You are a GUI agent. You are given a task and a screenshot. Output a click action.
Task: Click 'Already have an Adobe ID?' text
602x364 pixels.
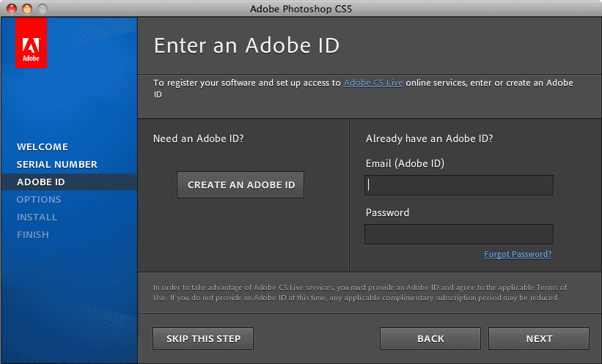tap(429, 138)
